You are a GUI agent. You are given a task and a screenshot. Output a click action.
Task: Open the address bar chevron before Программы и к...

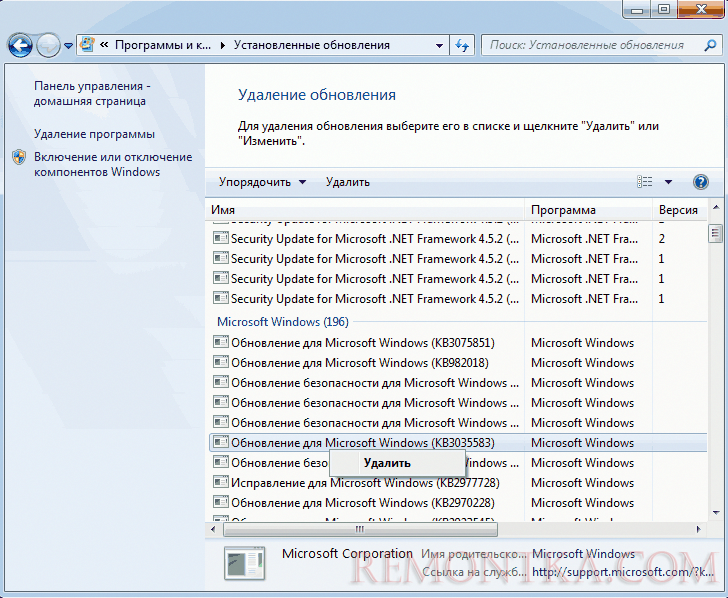point(104,45)
